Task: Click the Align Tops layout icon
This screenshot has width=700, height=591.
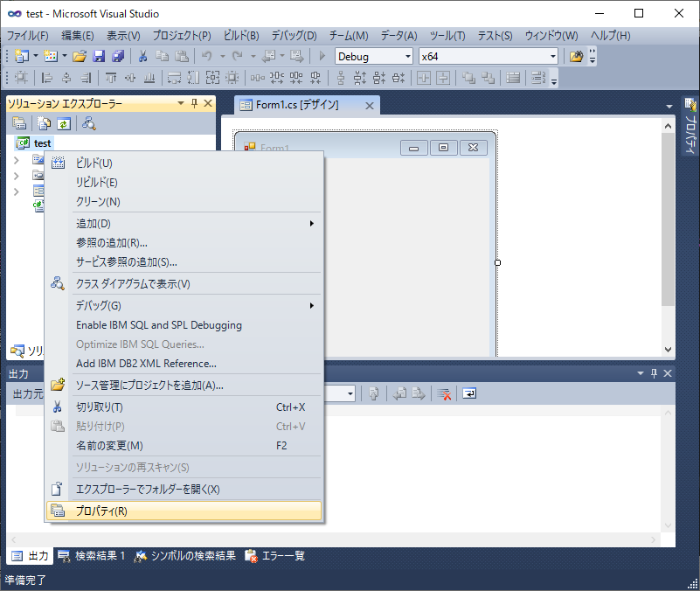Action: point(111,78)
